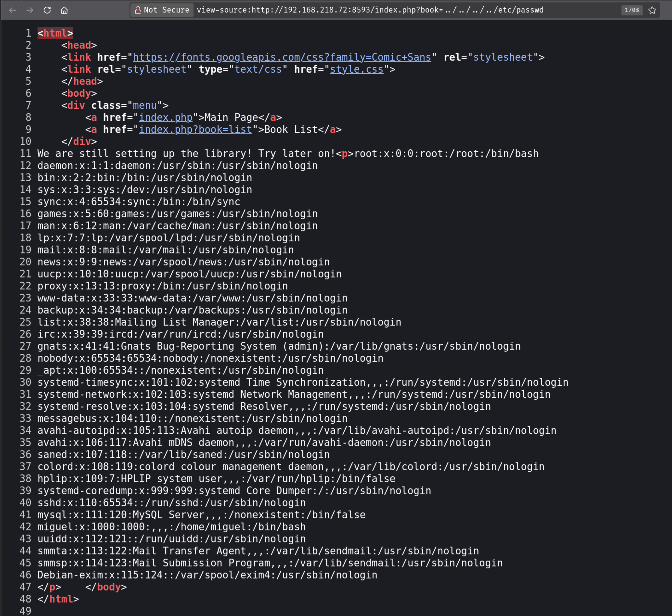Click the www-data:x:33:33 passwd line
This screenshot has width=672, height=616.
(192, 298)
